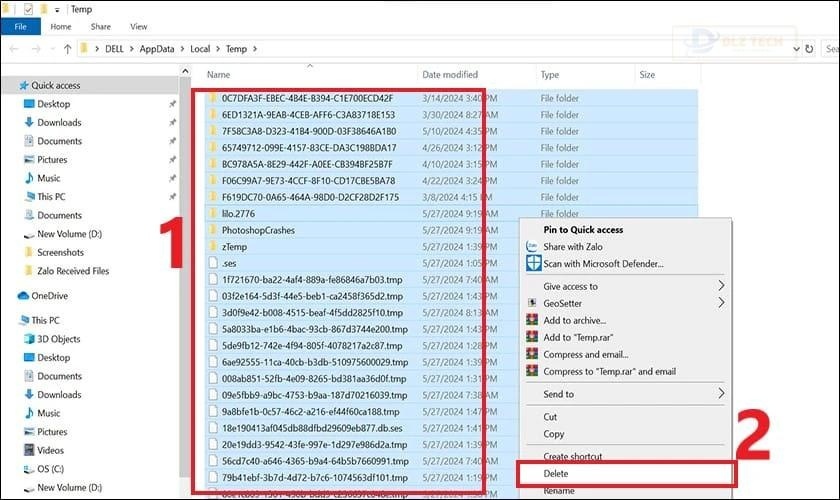
Task: Open the Share ribbon tab
Action: (x=101, y=26)
